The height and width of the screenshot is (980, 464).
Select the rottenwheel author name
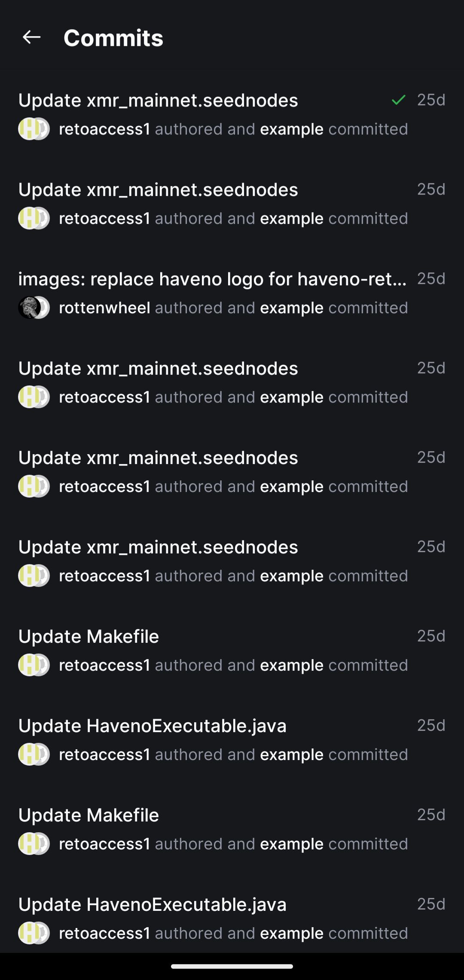[x=104, y=308]
